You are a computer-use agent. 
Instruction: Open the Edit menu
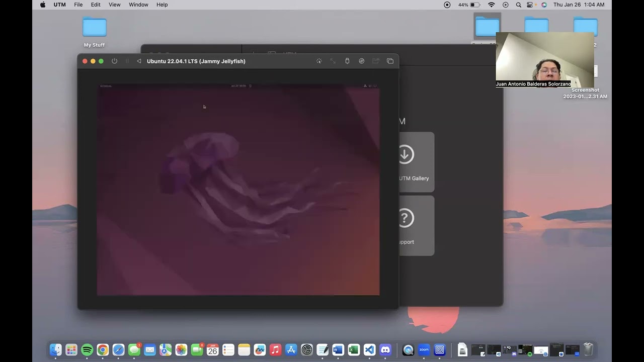(96, 5)
